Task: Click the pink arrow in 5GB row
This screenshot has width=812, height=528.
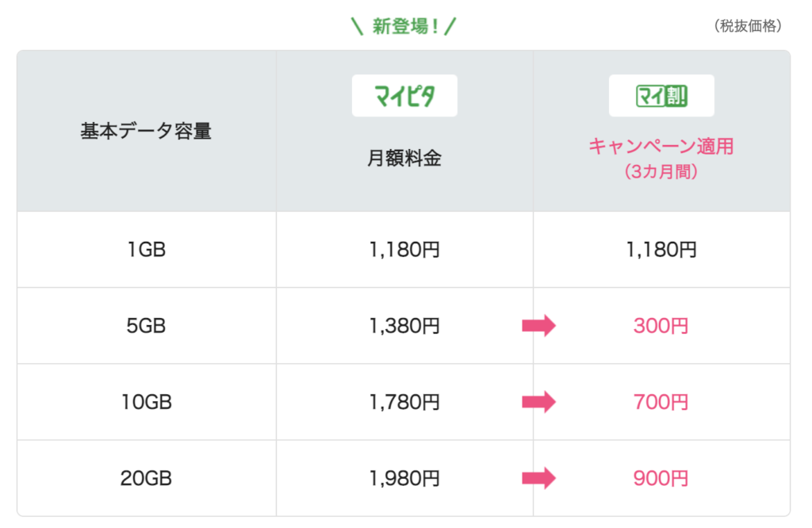Action: click(538, 326)
